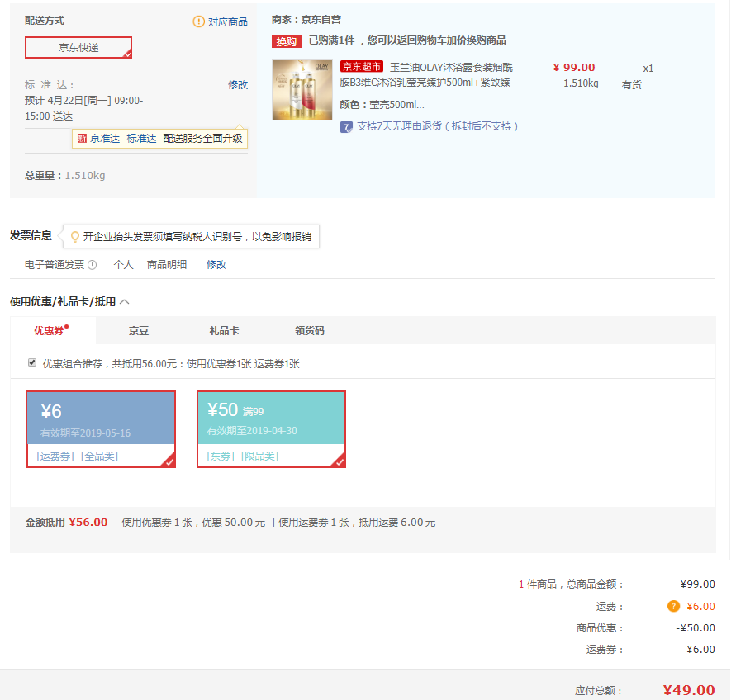Open the 玉兰油OLAY沐浴露套装 product title

(x=427, y=75)
